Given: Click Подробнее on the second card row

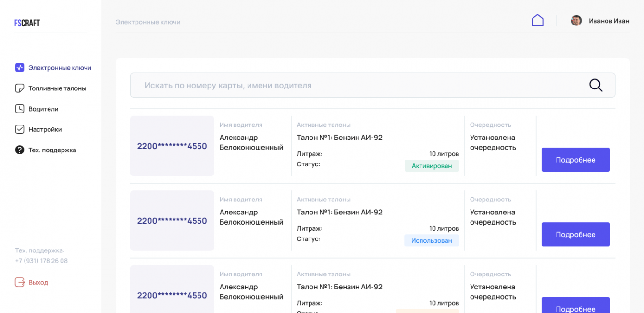Looking at the screenshot, I should (575, 234).
